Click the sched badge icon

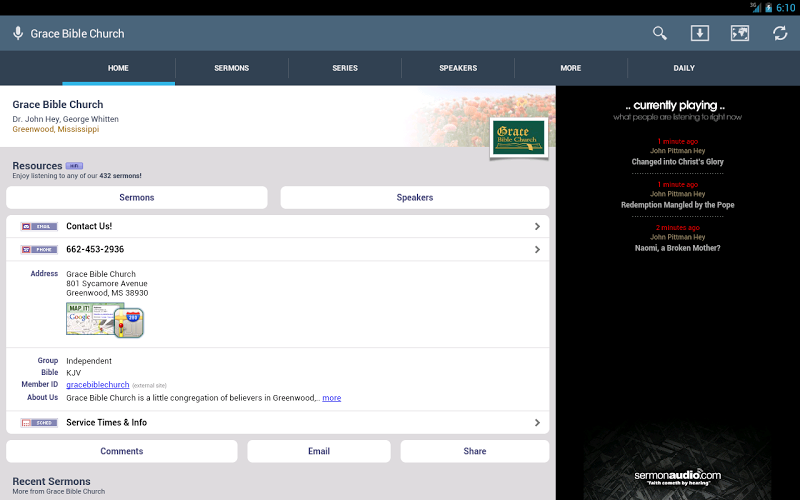tap(39, 422)
